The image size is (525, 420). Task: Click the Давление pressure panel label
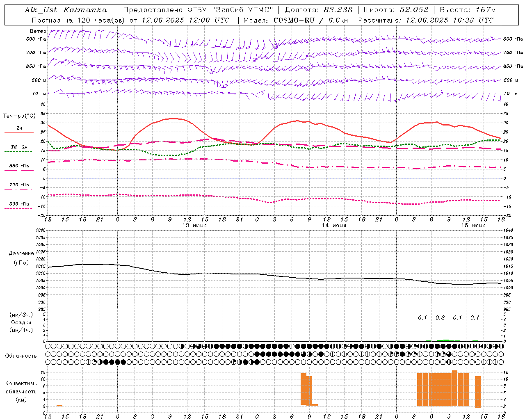(21, 253)
